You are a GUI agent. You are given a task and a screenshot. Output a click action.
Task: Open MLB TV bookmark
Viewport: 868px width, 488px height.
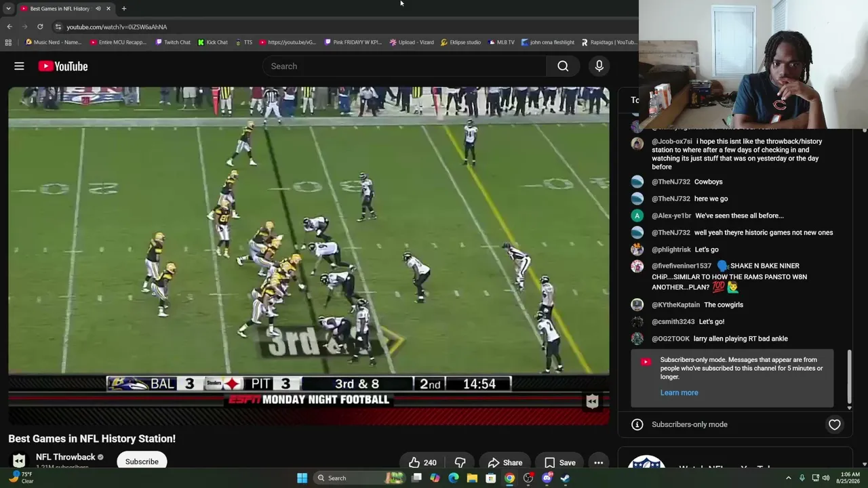[x=501, y=42]
